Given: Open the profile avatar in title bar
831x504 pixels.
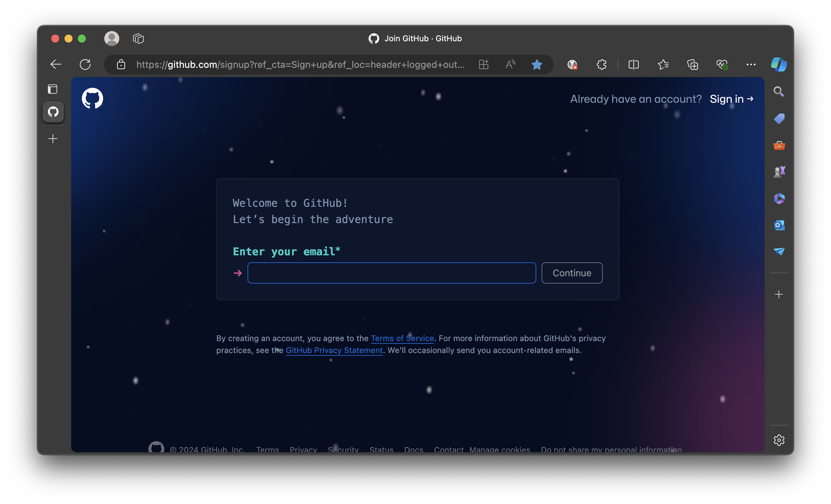Looking at the screenshot, I should [x=112, y=39].
